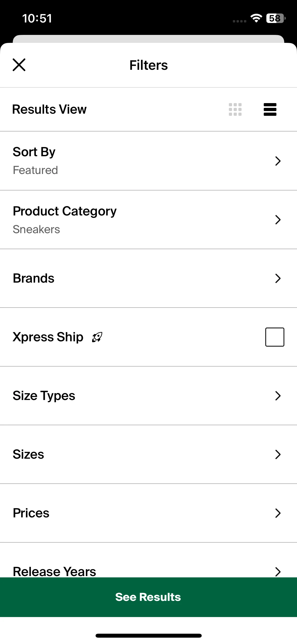Enable the Xpress Ship checkbox
Viewport: 297px width, 644px height.
(275, 337)
